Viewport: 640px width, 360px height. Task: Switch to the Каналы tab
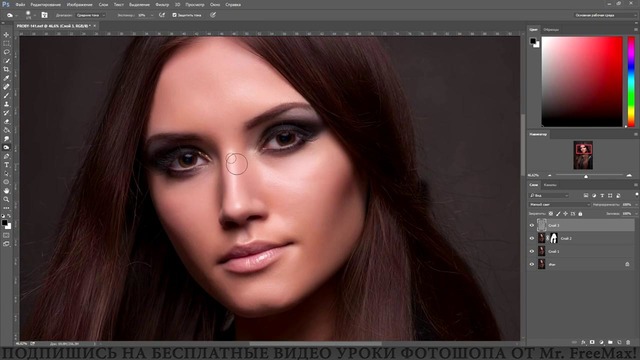click(550, 185)
